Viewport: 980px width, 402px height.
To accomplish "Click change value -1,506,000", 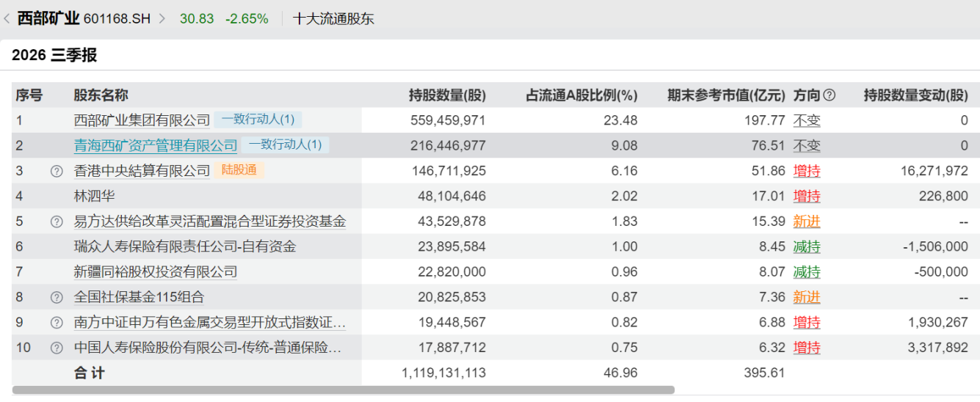I will pos(935,246).
